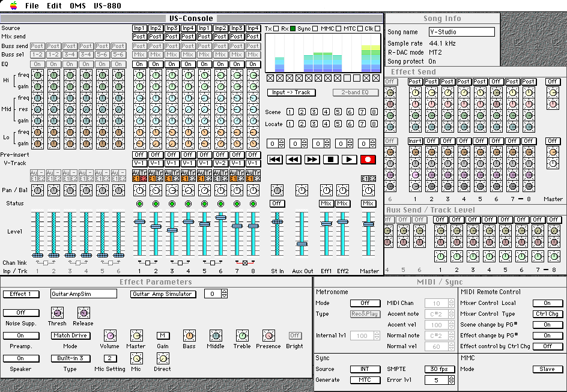
Task: Click the channel link icon for tracks 1-2
Action: 148,263
